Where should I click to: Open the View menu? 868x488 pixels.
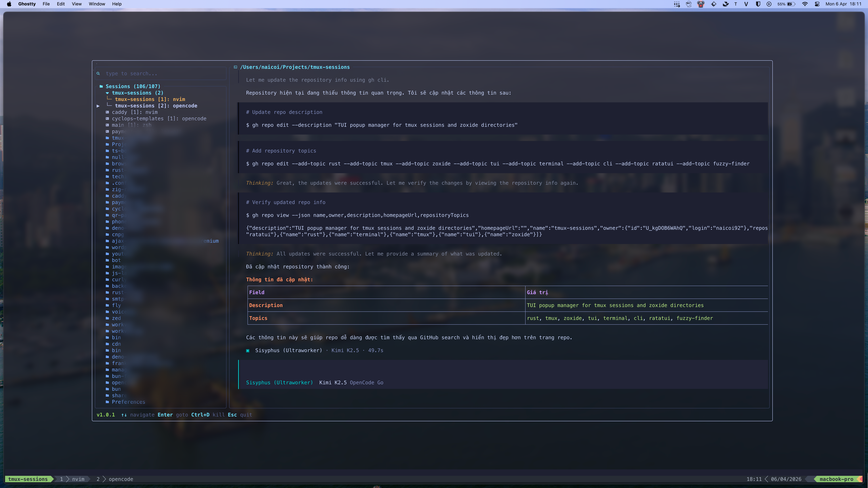point(76,4)
